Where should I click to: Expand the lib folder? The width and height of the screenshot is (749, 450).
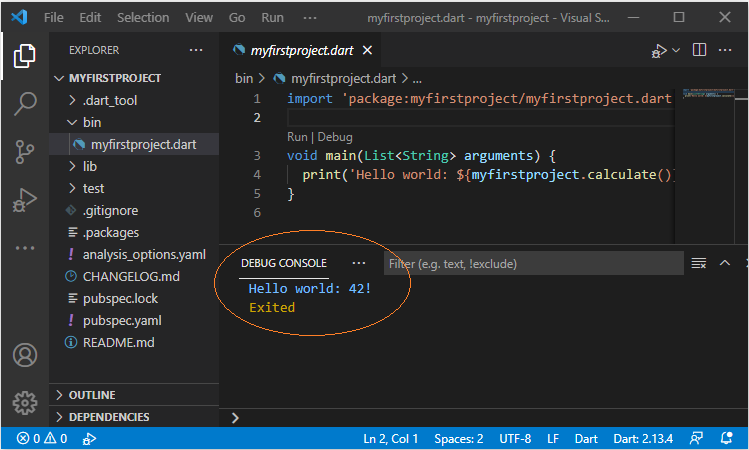72,166
